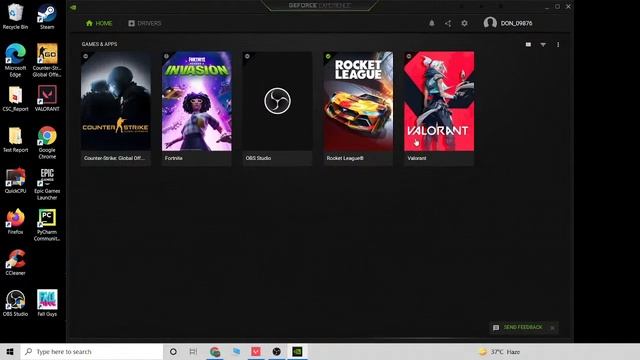Click the Rocket League® caption
The width and height of the screenshot is (640, 360).
[345, 158]
